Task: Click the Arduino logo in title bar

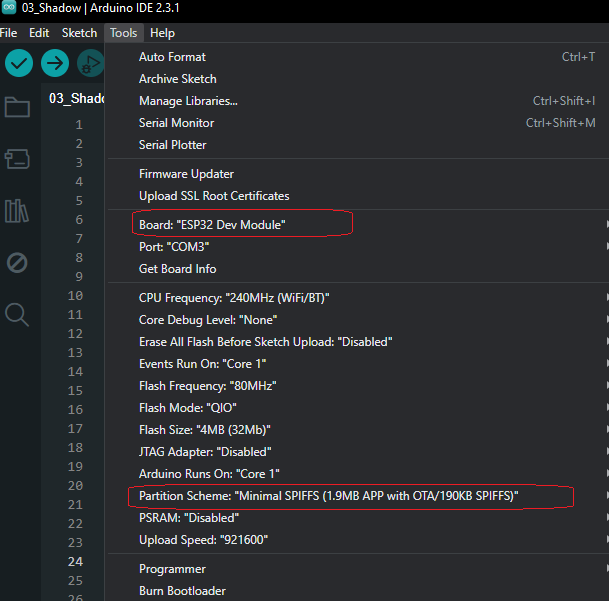Action: (x=9, y=7)
